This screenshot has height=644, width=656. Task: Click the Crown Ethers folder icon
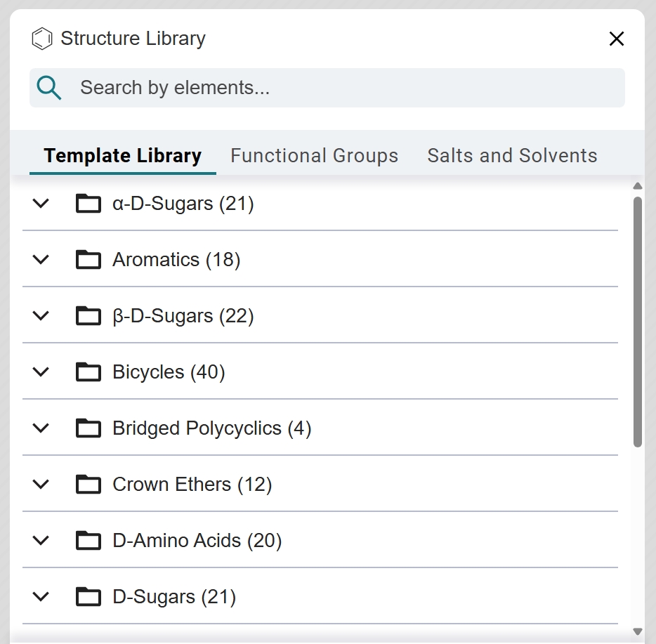(x=88, y=485)
